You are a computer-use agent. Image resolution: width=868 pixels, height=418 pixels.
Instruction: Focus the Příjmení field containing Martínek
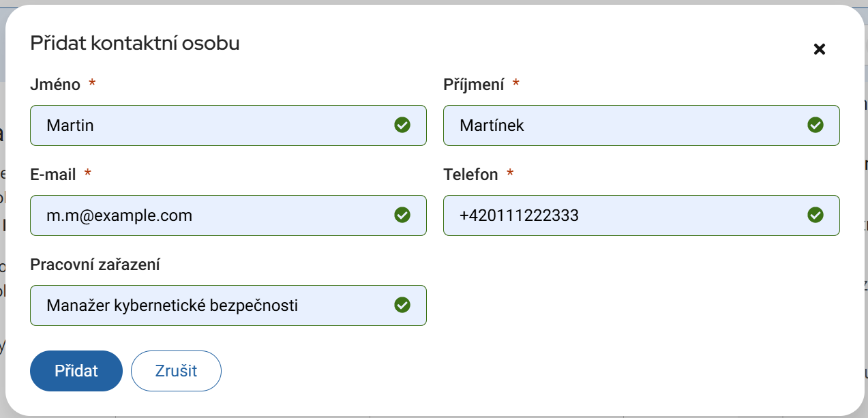pos(614,125)
